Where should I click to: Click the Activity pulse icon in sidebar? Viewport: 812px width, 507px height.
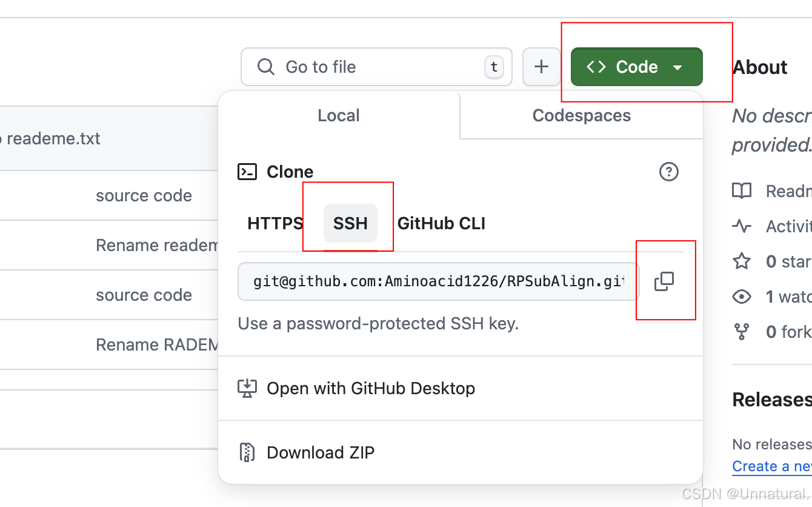point(742,226)
